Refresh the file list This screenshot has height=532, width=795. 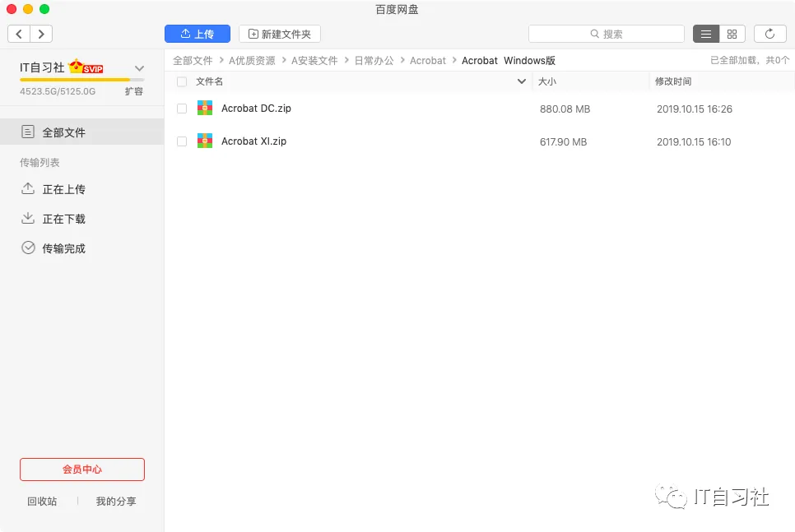point(769,34)
